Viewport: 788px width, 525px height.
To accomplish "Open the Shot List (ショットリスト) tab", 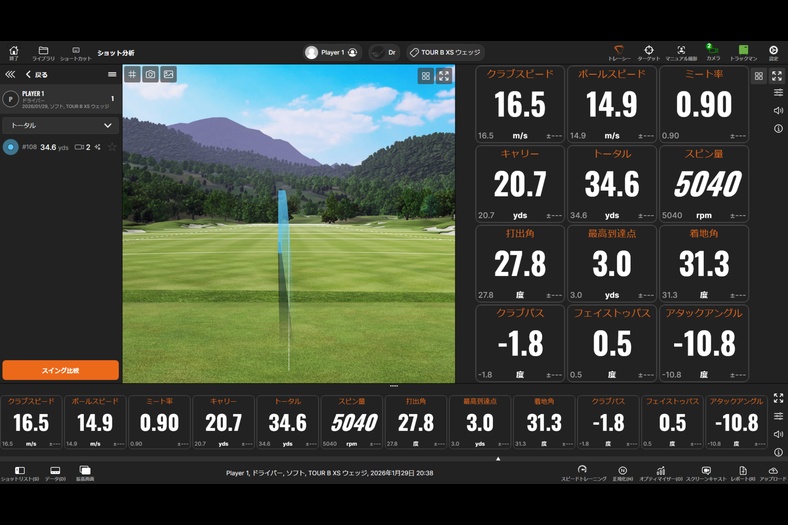I will (20, 473).
